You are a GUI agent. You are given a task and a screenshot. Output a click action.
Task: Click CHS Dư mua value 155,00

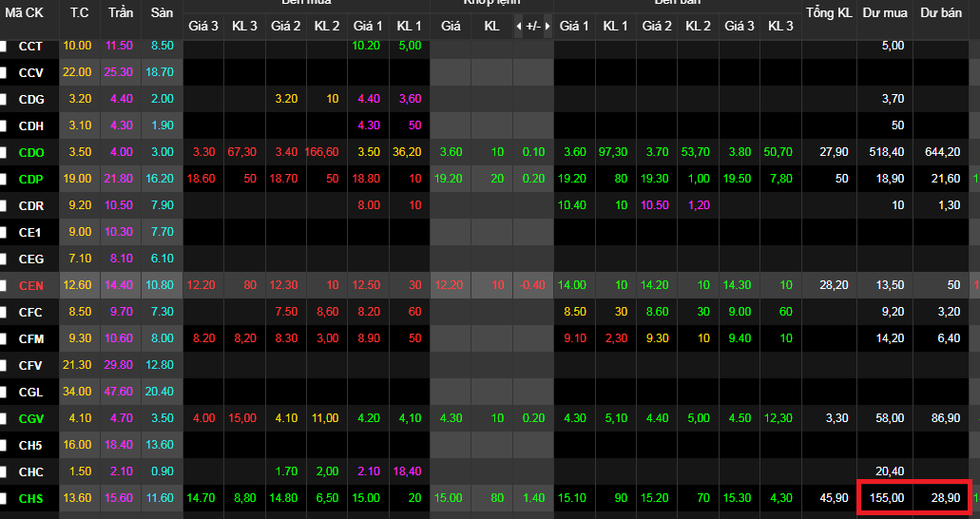click(886, 498)
